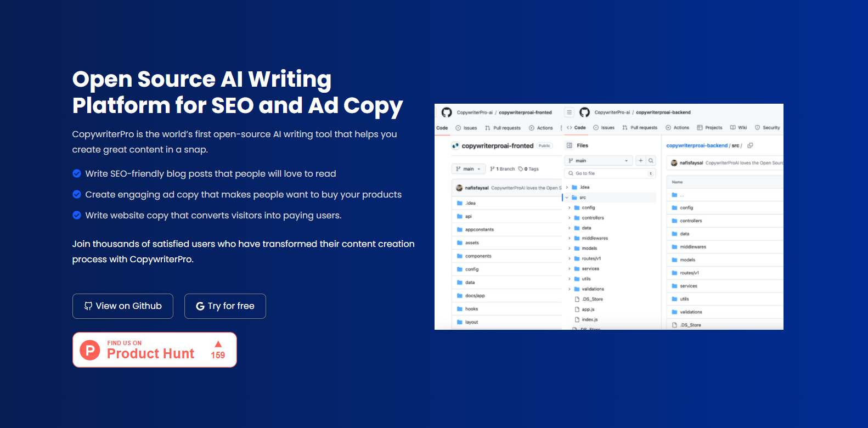
Task: Switch to Actions tab in the frontend repo
Action: 541,128
